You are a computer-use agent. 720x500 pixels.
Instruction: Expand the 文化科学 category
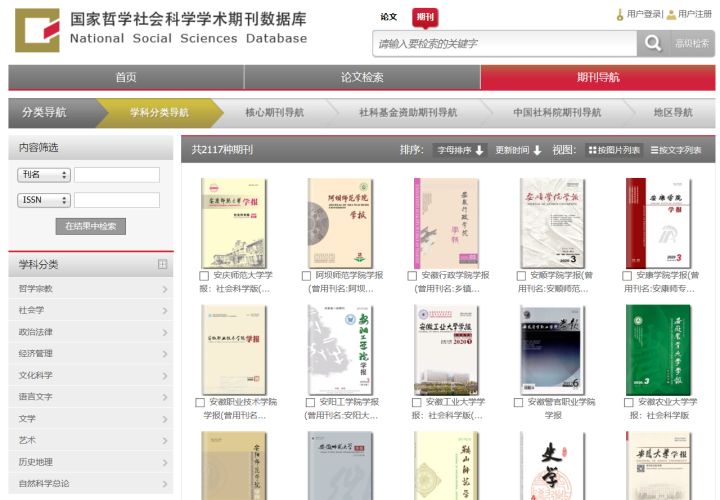[91, 375]
